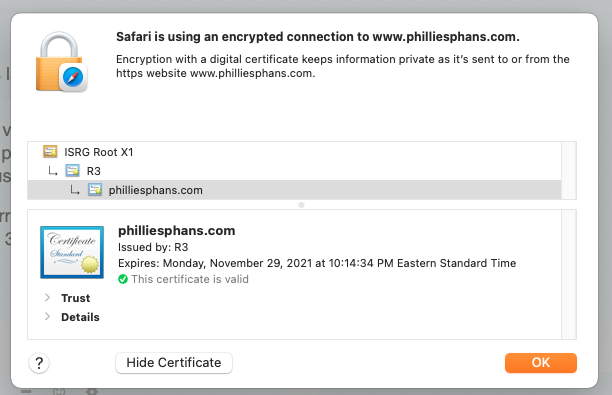The image size is (612, 395).
Task: Click the large Certificate Standard image
Action: coord(72,252)
